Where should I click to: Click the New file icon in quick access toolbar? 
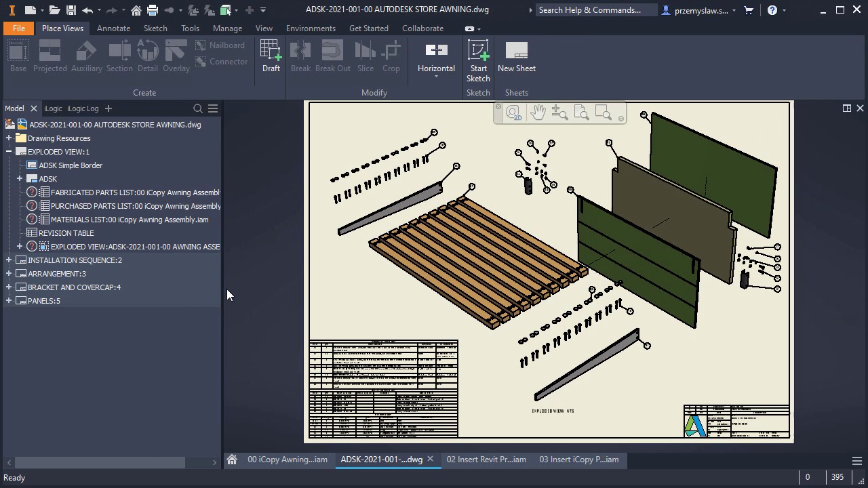click(x=30, y=10)
